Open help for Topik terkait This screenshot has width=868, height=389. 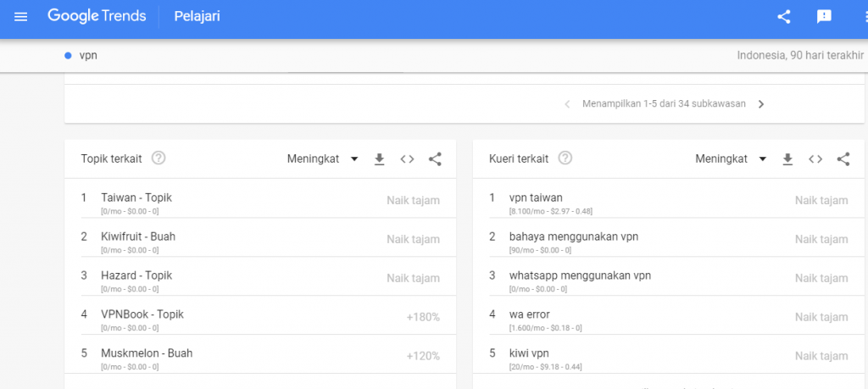(159, 158)
